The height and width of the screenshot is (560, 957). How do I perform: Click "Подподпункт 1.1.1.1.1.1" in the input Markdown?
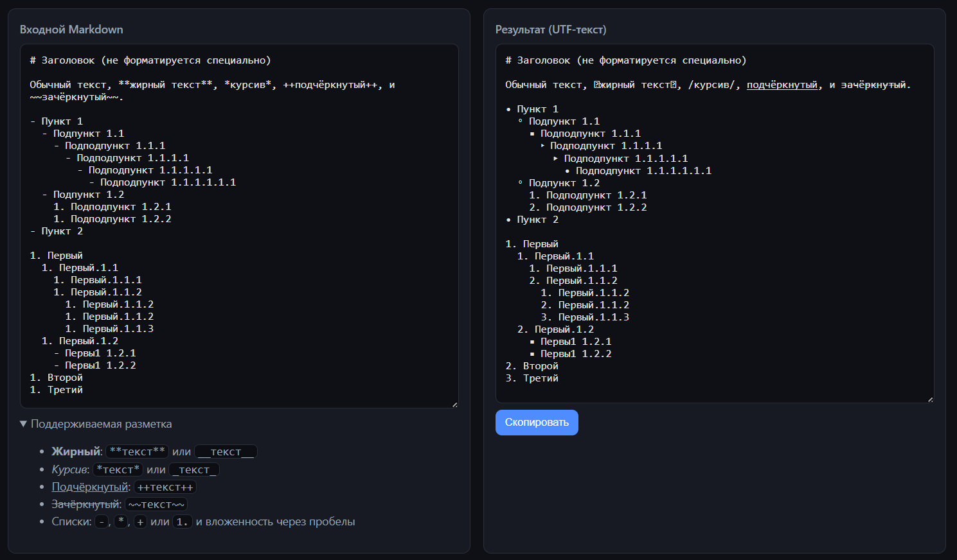coord(168,182)
